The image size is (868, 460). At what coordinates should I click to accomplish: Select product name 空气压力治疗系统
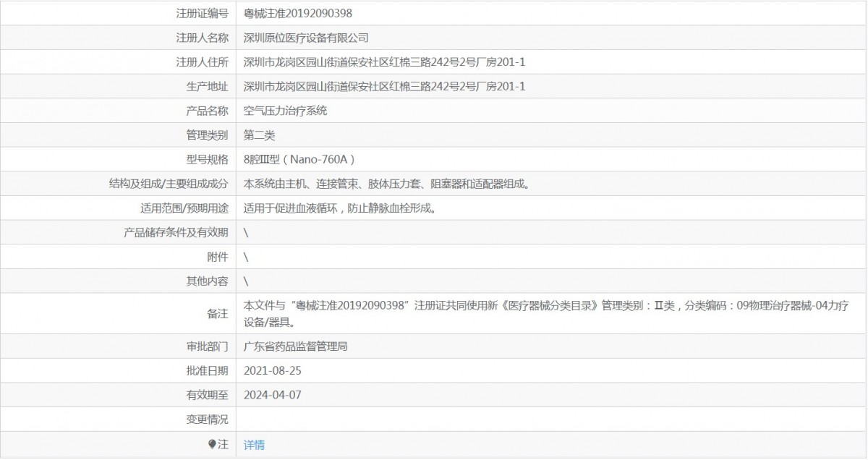tap(285, 111)
